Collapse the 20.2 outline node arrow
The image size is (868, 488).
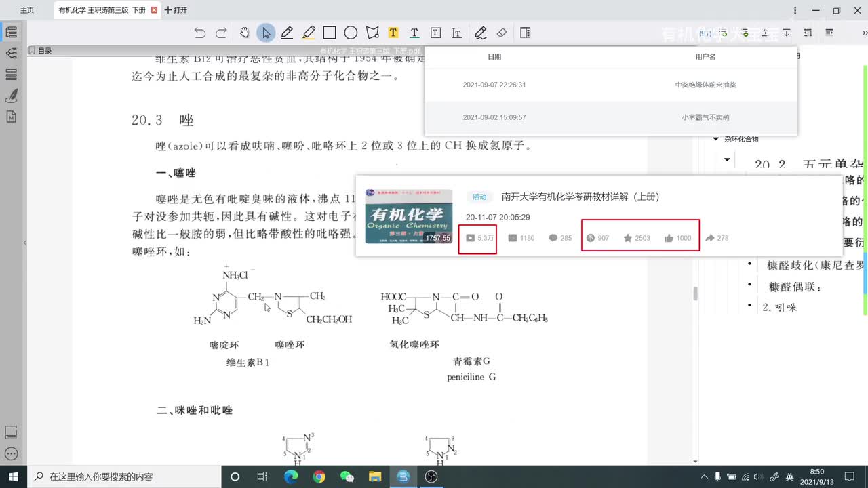tap(727, 160)
